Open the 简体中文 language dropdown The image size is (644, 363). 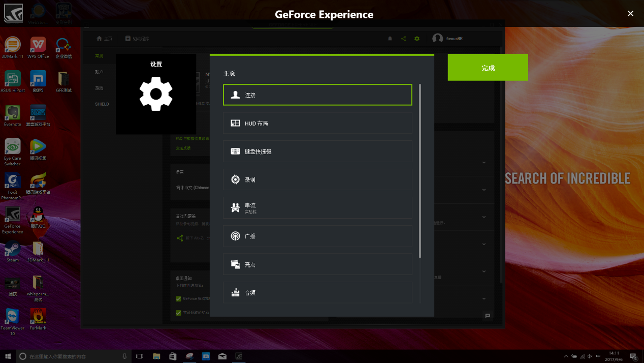(x=192, y=188)
